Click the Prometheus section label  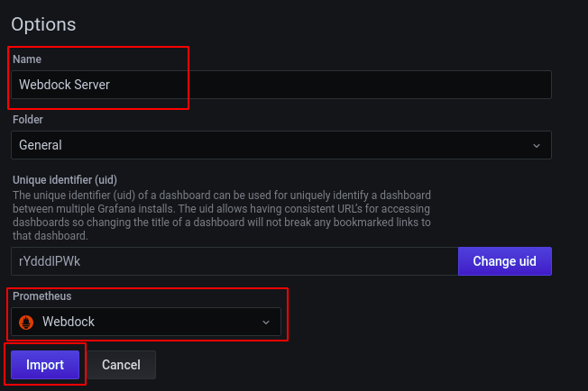41,296
